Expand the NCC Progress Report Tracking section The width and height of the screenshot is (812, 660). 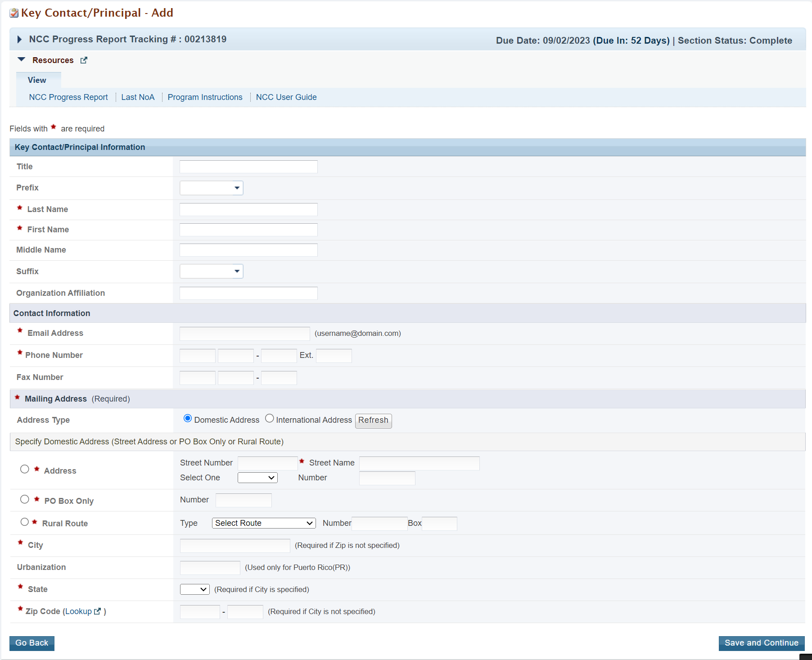19,40
